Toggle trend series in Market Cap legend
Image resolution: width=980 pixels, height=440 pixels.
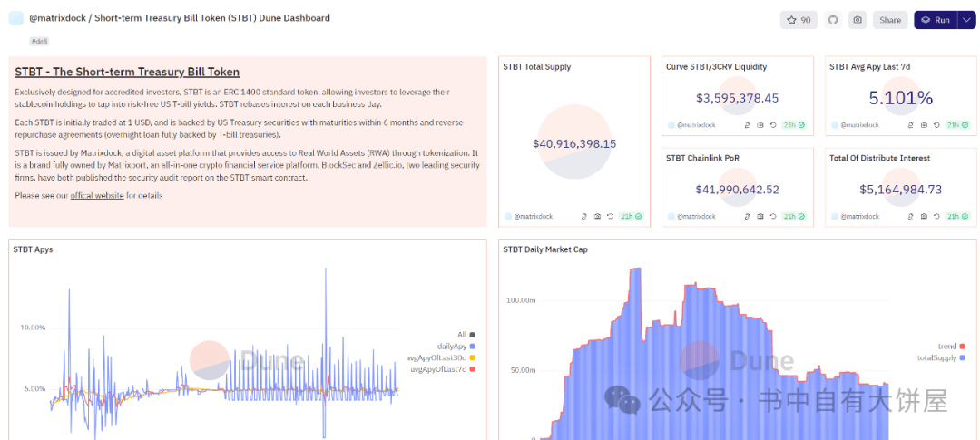coord(951,346)
